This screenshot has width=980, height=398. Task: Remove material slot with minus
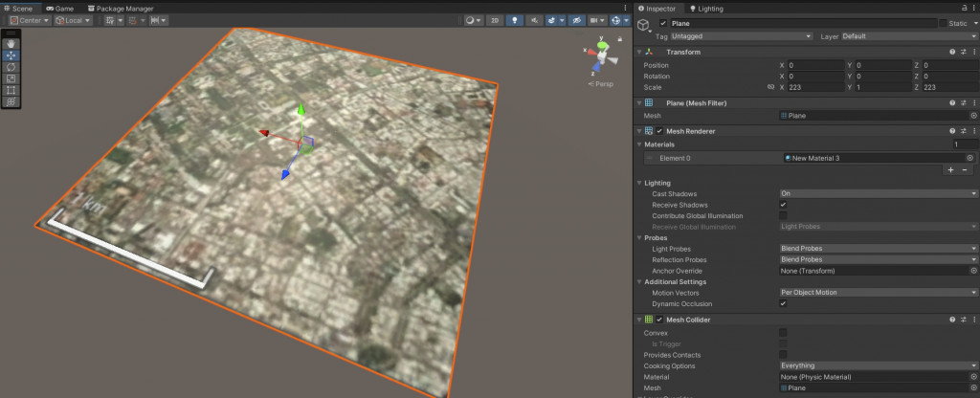click(x=965, y=170)
